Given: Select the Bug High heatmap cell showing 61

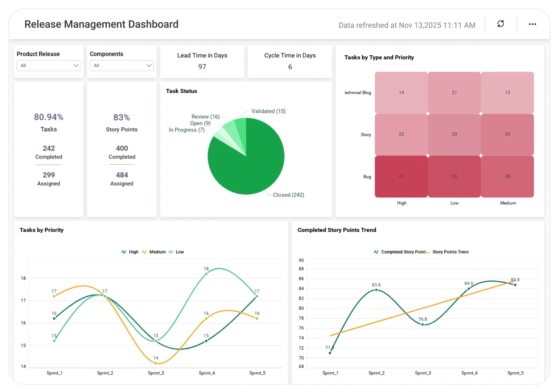Looking at the screenshot, I should click(x=401, y=176).
